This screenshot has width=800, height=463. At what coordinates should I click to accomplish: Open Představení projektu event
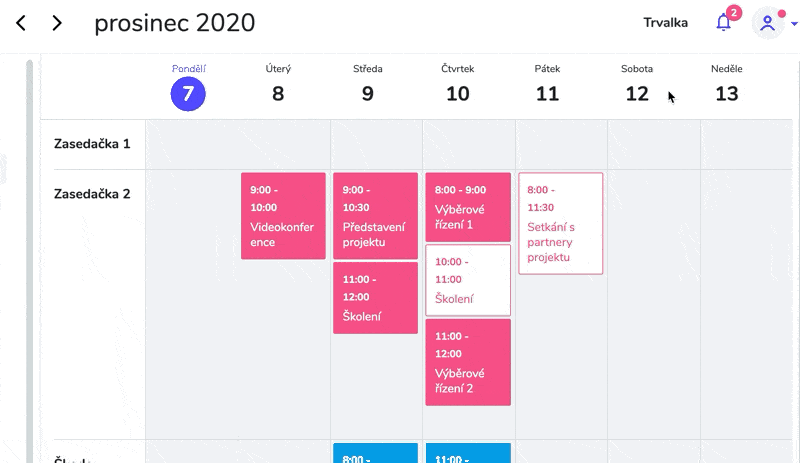(375, 216)
